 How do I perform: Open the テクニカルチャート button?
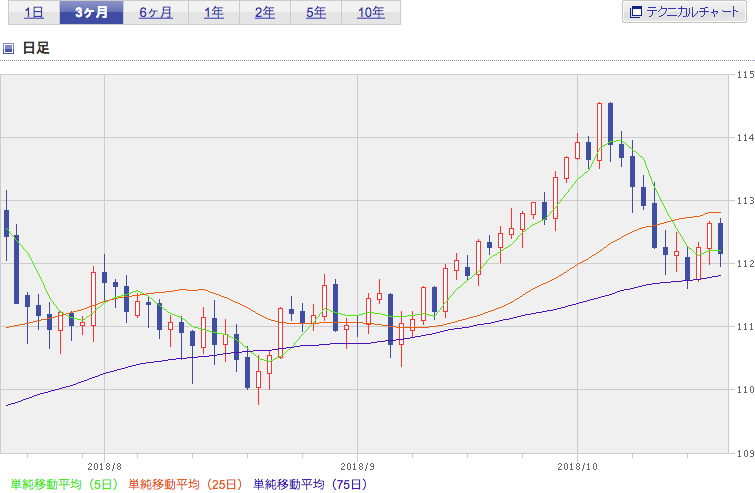pos(684,12)
